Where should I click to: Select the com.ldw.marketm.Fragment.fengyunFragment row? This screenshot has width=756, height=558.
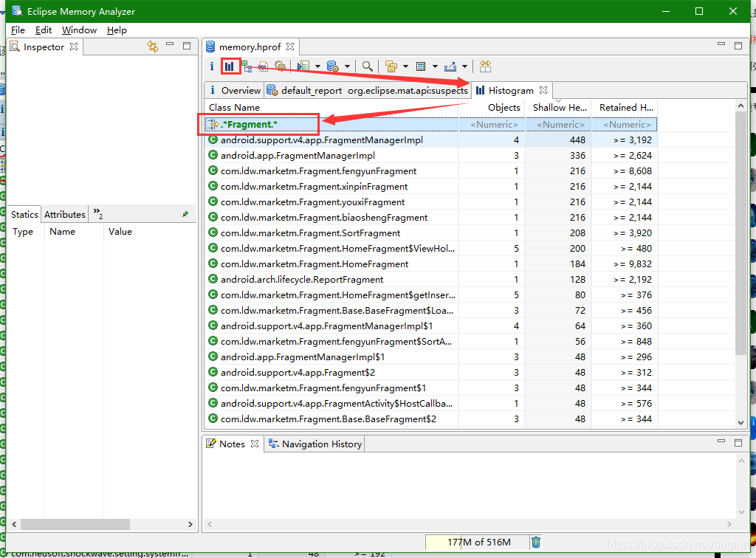click(x=430, y=171)
